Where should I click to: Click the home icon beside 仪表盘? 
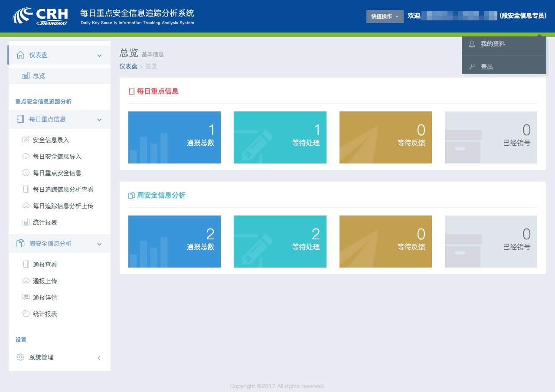coord(20,55)
